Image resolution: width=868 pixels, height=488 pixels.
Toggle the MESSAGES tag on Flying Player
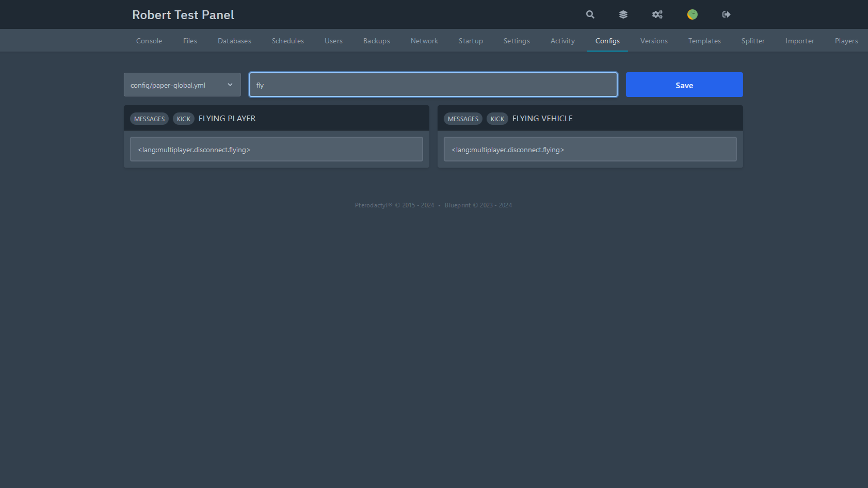149,119
